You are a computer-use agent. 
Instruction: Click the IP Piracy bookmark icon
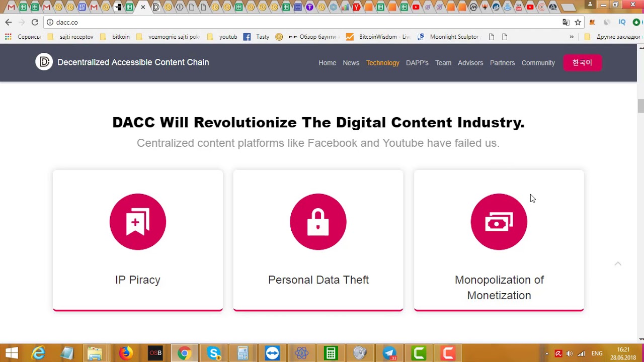point(138,222)
